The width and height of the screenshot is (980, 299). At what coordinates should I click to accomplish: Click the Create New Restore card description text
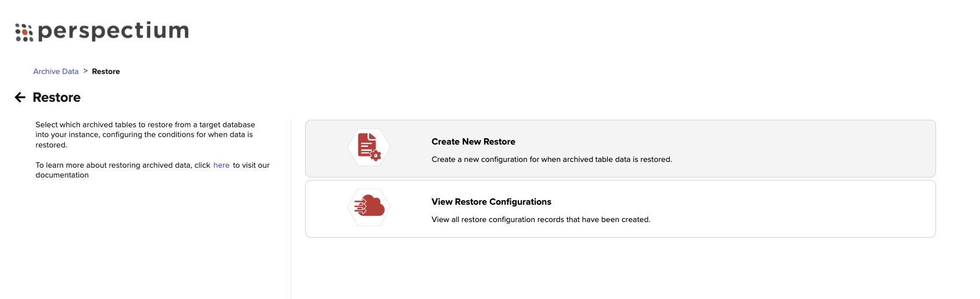click(x=552, y=160)
